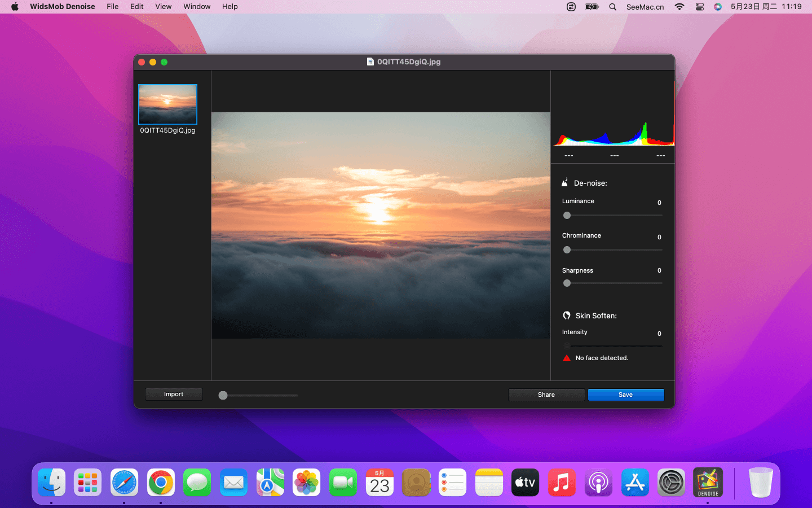This screenshot has width=812, height=508.
Task: Open the Edit menu
Action: [x=137, y=7]
